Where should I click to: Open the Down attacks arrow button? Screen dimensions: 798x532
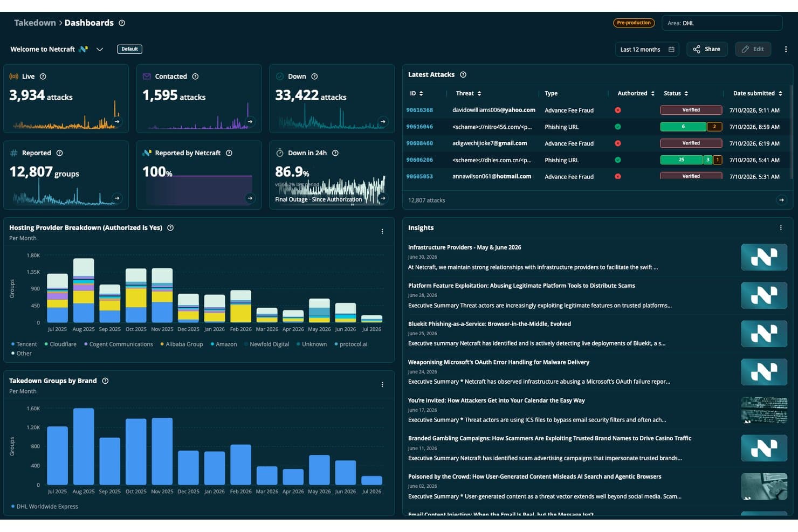(383, 122)
